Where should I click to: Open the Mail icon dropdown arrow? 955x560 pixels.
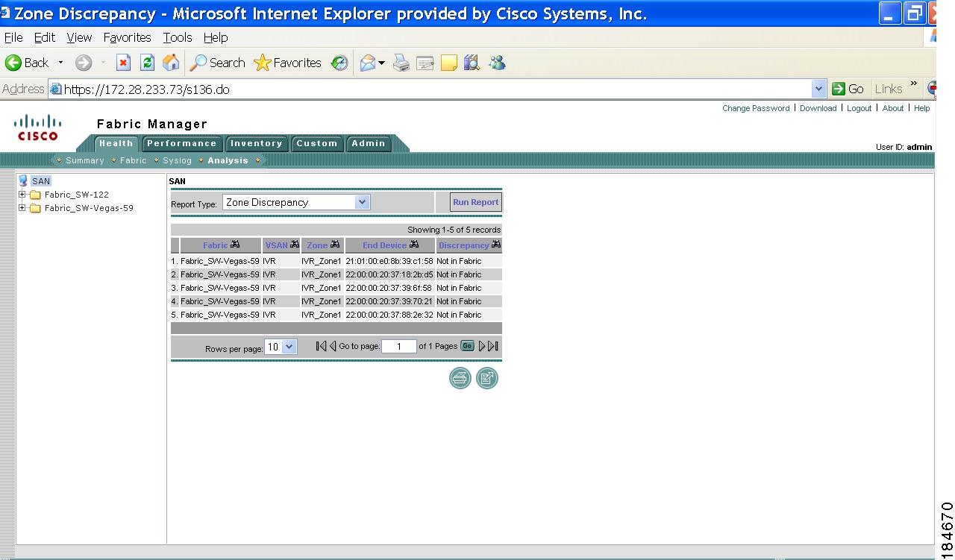pos(381,63)
